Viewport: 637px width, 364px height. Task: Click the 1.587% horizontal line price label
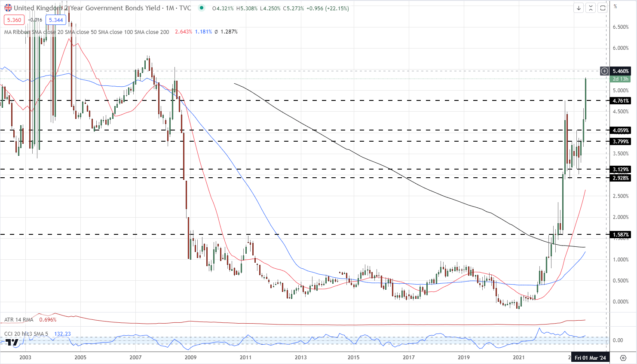click(621, 234)
